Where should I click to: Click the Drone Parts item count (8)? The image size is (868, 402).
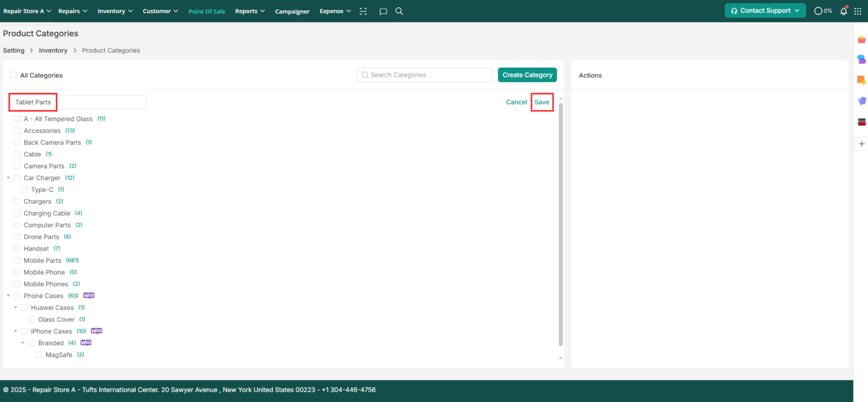coord(67,237)
